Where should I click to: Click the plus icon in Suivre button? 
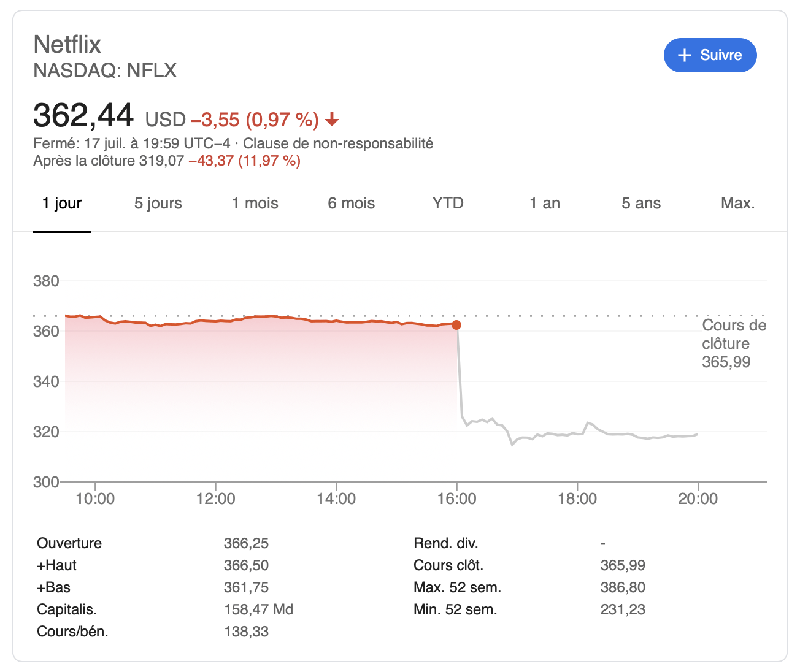684,55
